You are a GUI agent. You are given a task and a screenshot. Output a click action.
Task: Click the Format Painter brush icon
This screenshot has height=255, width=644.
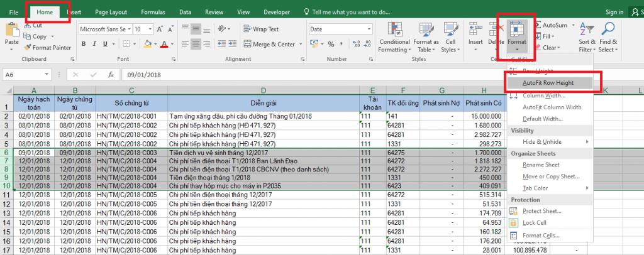27,47
